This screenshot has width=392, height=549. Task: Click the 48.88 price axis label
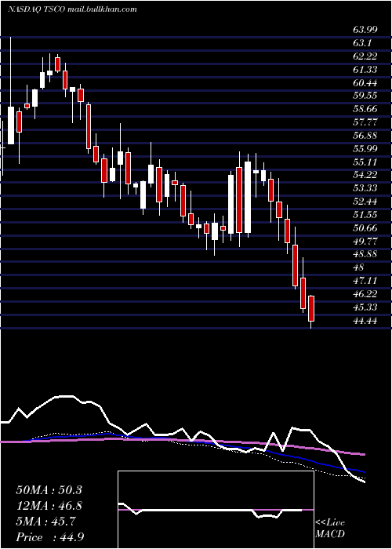point(365,254)
